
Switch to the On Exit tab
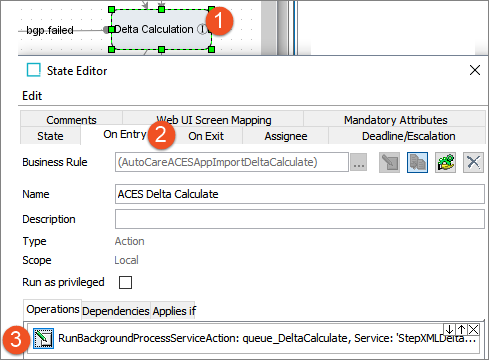(206, 136)
